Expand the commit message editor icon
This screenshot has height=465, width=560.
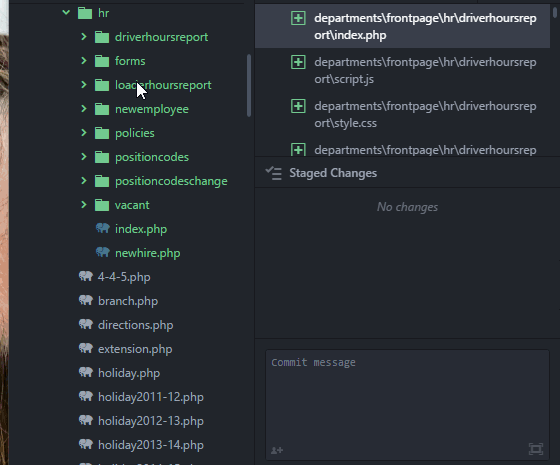(536, 449)
